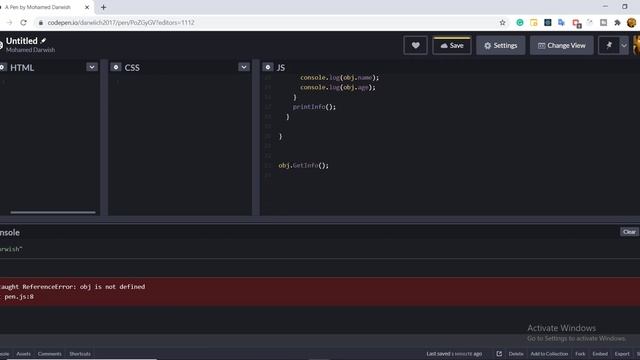Viewport: 640px width, 360px height.
Task: Click the printInfo(); line in JS editor
Action: [x=314, y=107]
